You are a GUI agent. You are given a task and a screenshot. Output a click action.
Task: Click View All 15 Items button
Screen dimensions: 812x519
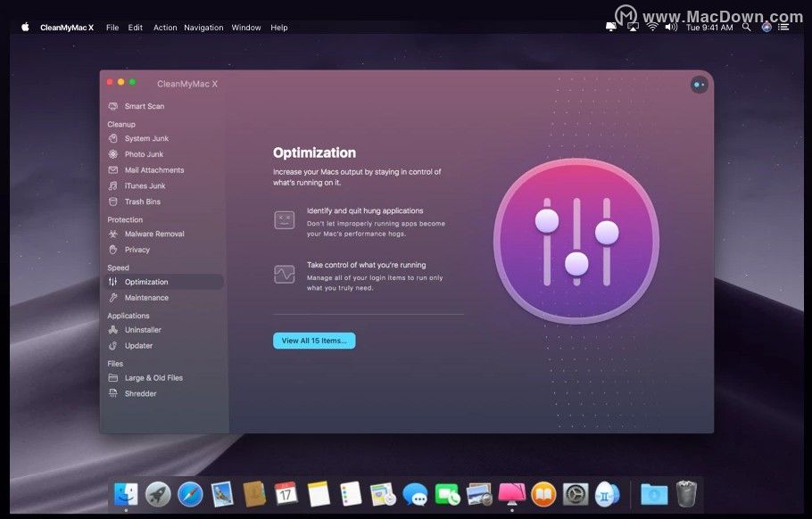pos(314,341)
